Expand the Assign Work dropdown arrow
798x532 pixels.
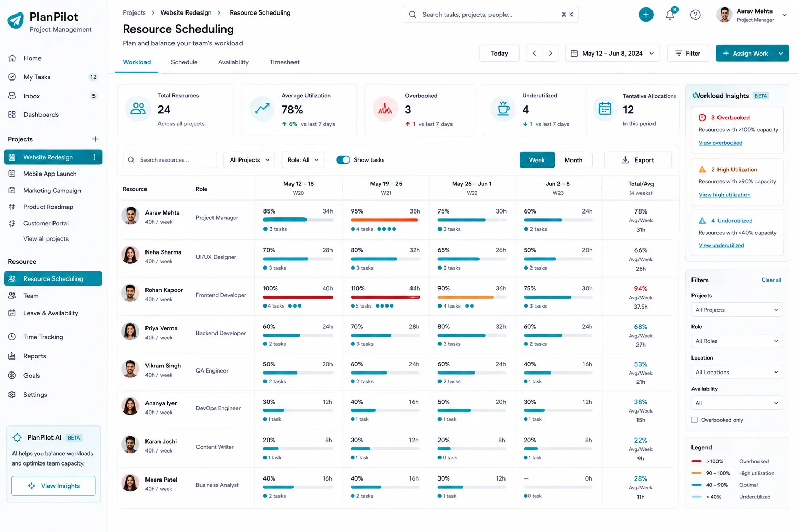pos(781,53)
